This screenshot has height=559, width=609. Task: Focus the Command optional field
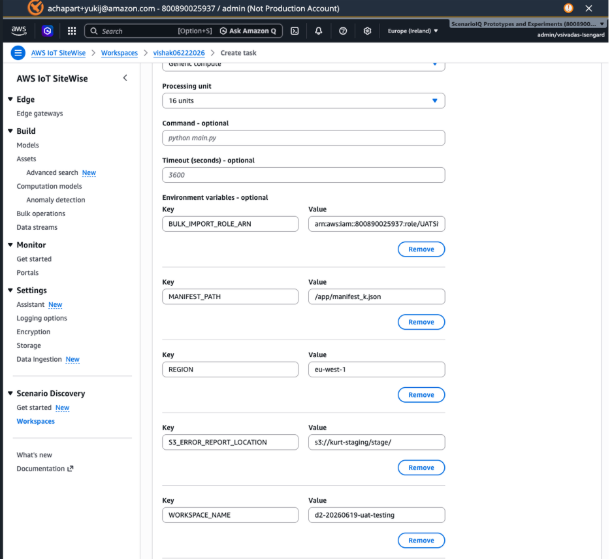click(304, 138)
